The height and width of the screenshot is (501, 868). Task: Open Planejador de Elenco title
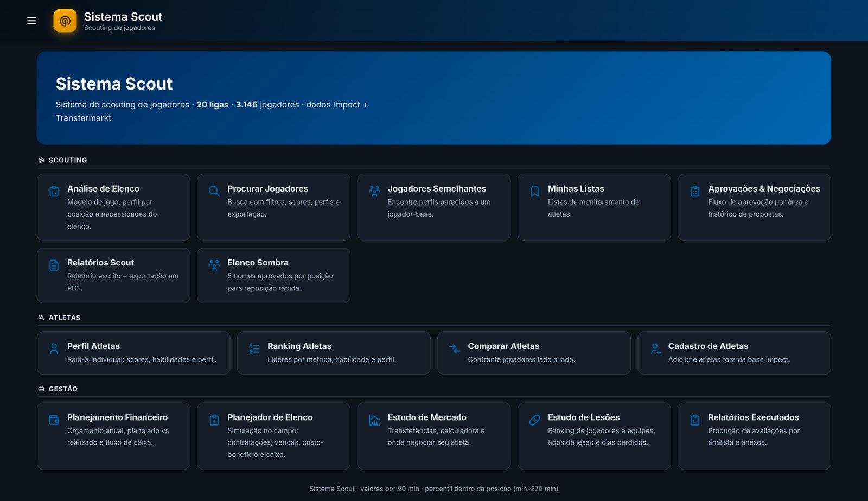[x=270, y=417]
